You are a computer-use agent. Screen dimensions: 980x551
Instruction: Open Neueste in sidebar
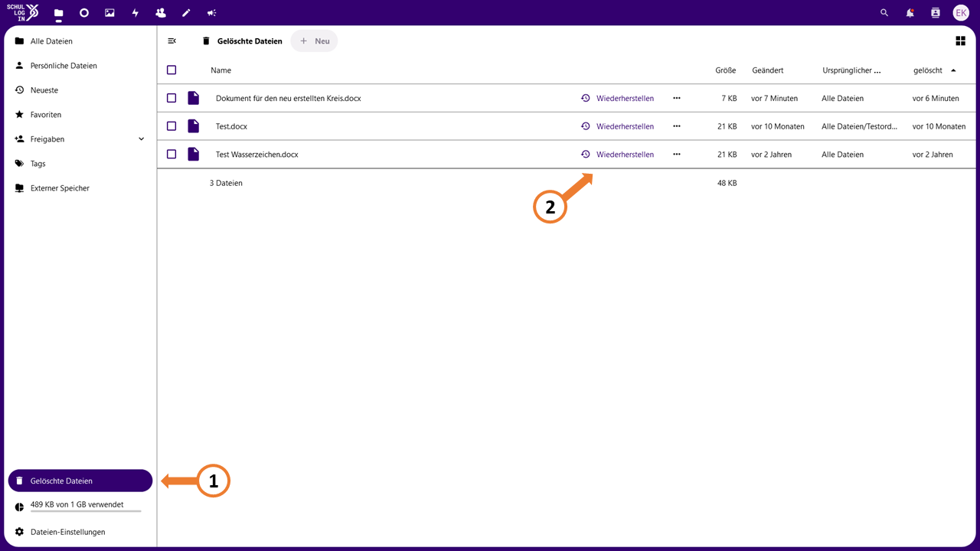pos(80,90)
